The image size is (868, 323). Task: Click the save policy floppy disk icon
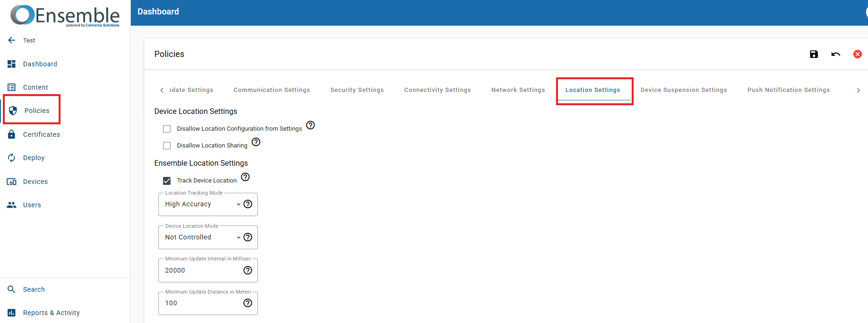814,54
